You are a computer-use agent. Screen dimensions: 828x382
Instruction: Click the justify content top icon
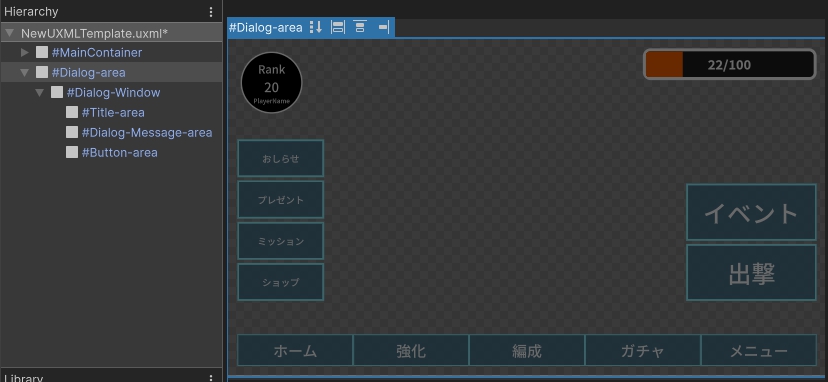point(360,27)
